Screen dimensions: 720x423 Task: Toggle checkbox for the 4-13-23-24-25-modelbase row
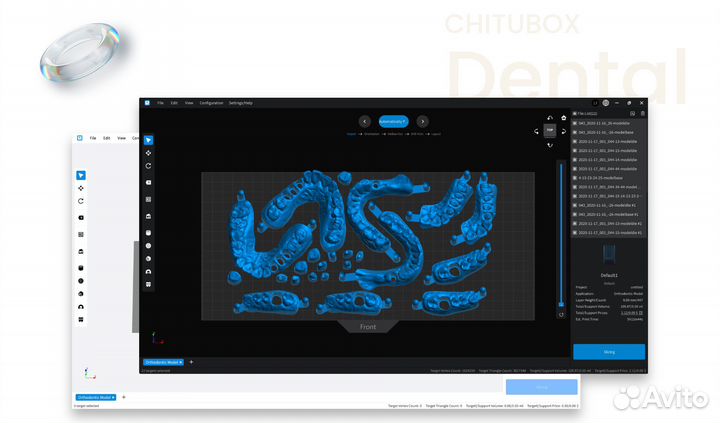[574, 178]
